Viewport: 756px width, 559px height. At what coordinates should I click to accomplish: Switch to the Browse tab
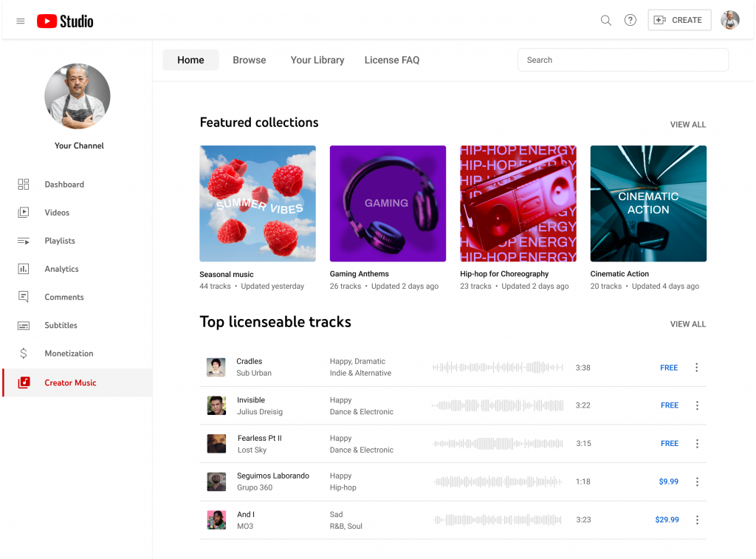point(249,60)
